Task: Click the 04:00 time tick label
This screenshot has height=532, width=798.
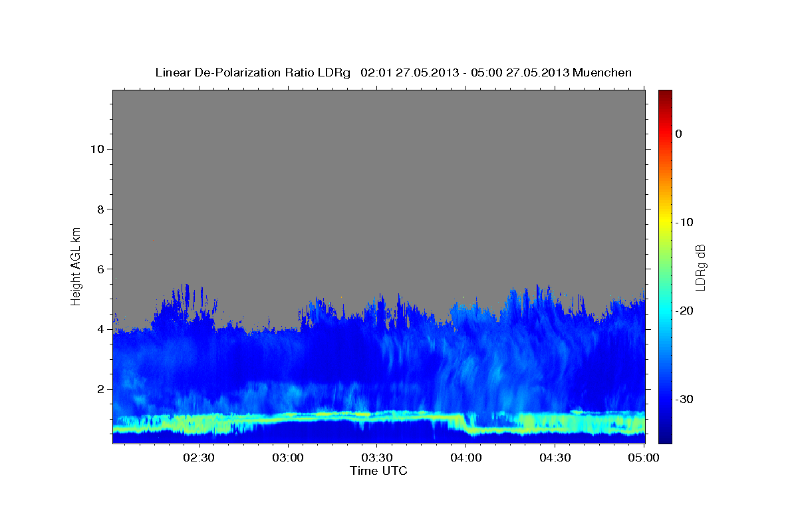Action: tap(466, 458)
